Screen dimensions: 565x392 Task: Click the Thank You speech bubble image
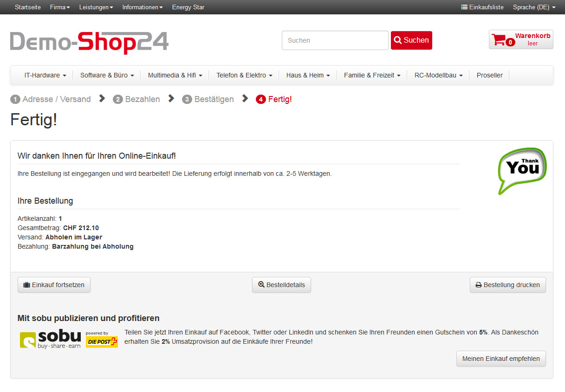tap(522, 170)
